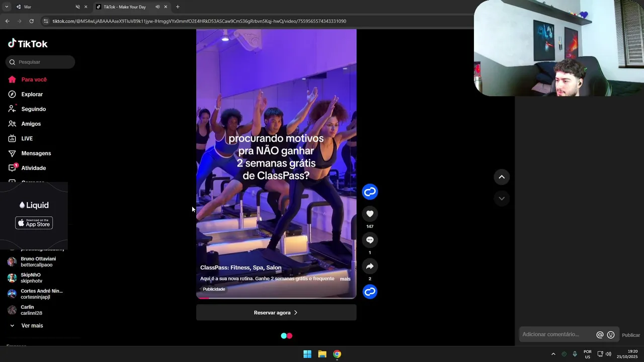This screenshot has height=362, width=644.
Task: Open the network icon in tray
Action: (x=600, y=354)
